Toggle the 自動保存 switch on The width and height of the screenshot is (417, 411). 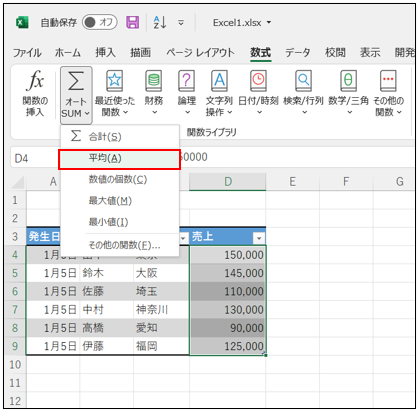coord(100,23)
